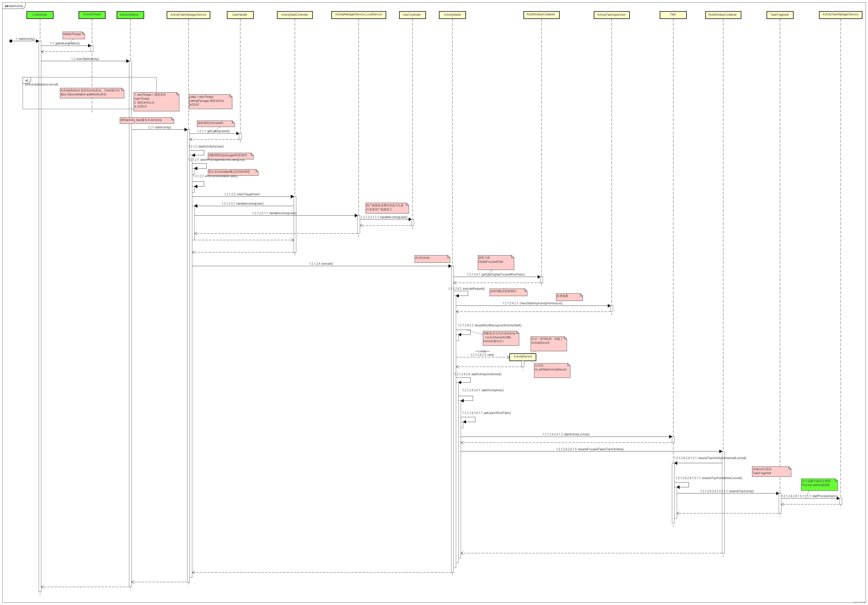
Task: Select the '1.2: execStartActivity()' message label
Action: click(x=85, y=59)
